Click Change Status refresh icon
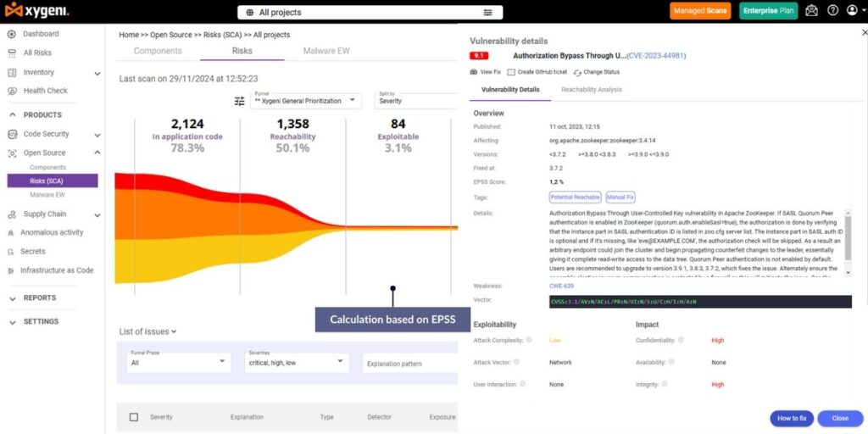This screenshot has height=434, width=868. (x=577, y=73)
